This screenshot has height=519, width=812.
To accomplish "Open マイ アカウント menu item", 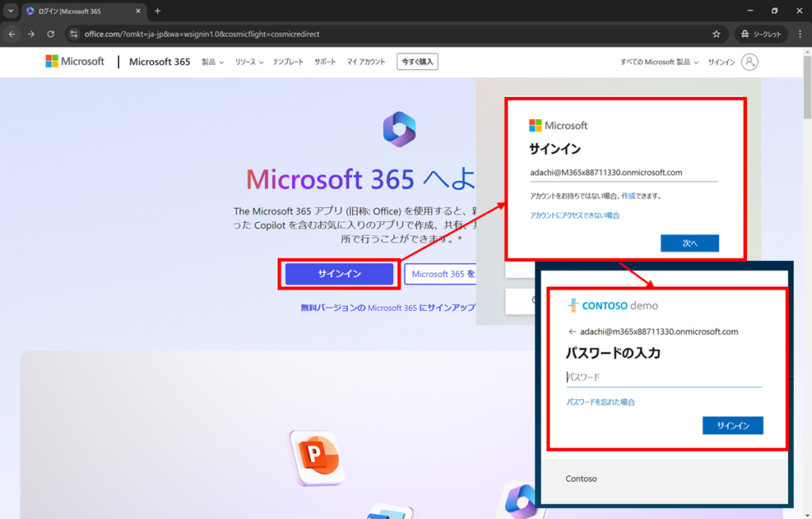I will [x=366, y=62].
